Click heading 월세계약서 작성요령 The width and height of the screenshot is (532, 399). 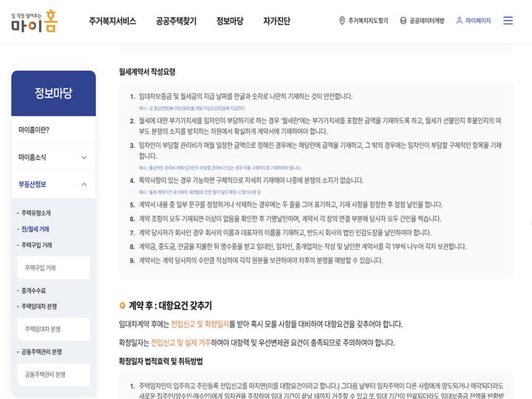147,72
